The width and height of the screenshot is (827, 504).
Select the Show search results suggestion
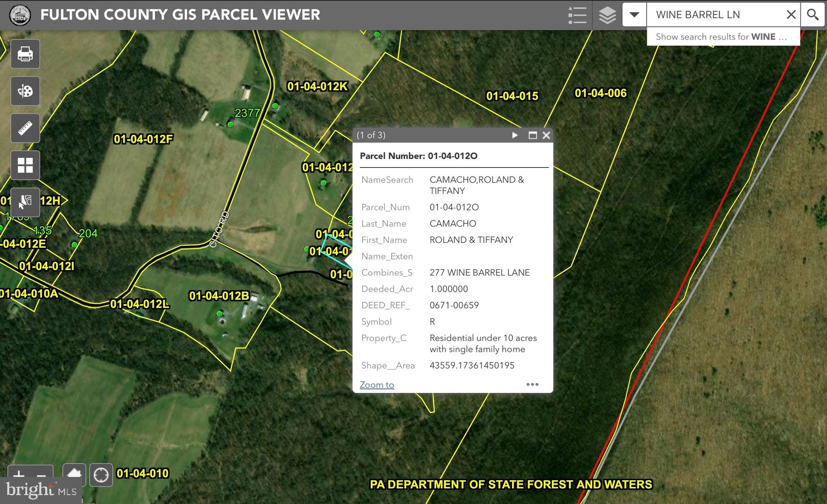coord(721,37)
